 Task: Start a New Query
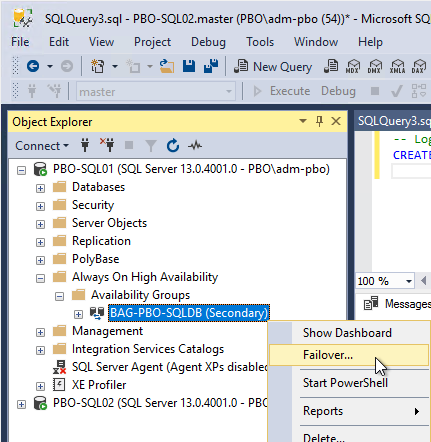[273, 67]
